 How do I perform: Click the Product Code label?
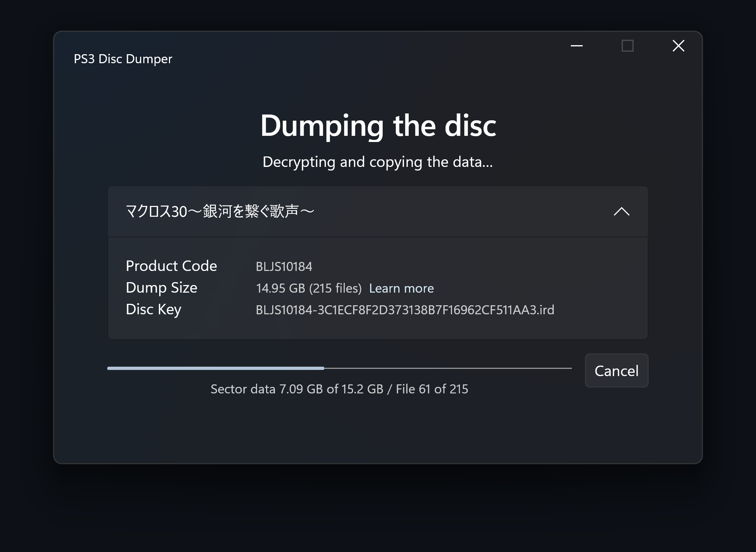[171, 266]
